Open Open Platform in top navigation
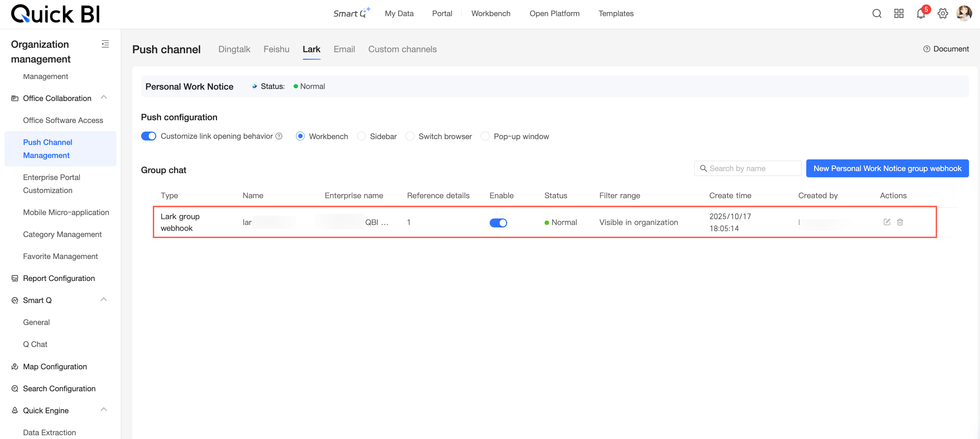Screen dimensions: 980x439 pos(555,14)
